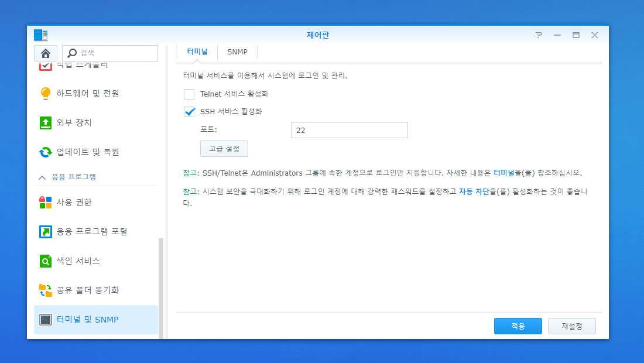Click the 재설정 reset button
The image size is (644, 363).
[x=572, y=326]
